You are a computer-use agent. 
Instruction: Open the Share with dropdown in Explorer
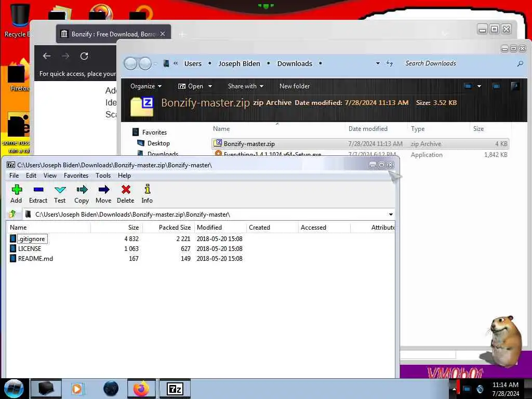[246, 86]
